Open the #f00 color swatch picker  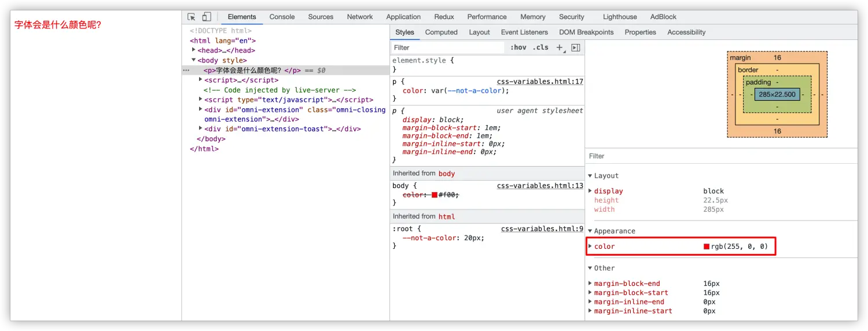[x=435, y=195]
